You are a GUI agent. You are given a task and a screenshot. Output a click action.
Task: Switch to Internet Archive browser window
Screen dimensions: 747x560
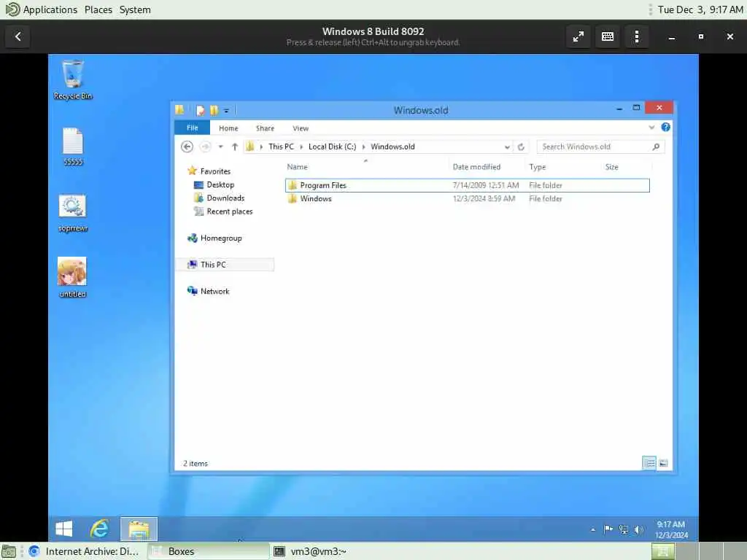[85, 551]
